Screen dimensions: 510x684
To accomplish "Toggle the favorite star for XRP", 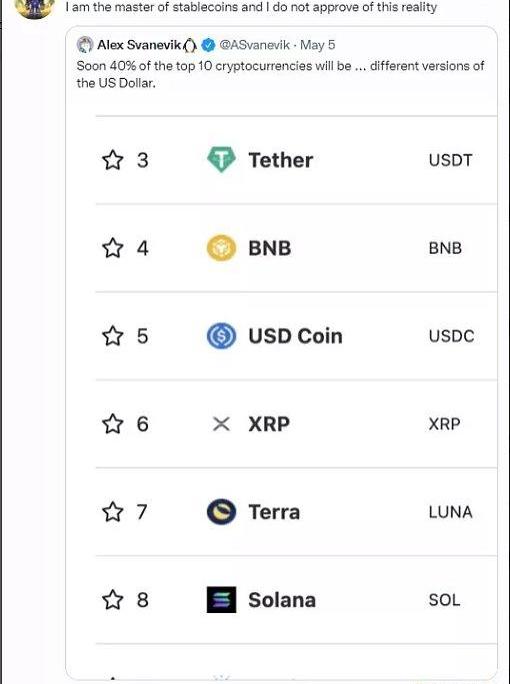I will [x=113, y=424].
